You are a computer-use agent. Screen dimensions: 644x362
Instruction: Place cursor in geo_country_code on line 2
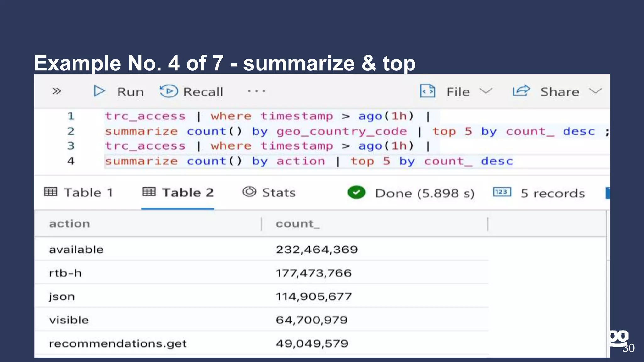point(341,131)
